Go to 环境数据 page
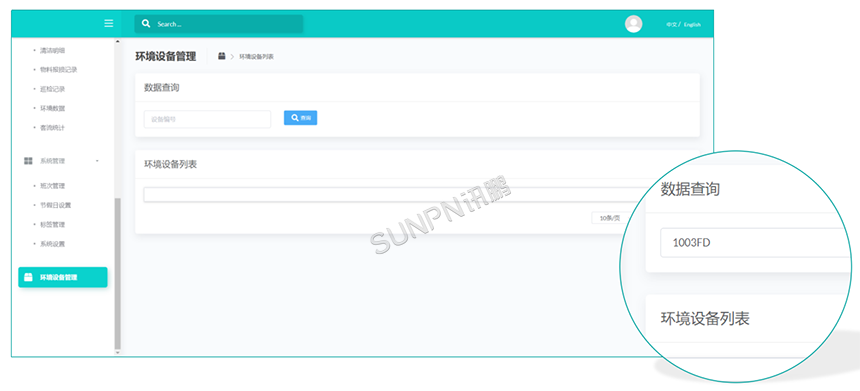This screenshot has height=391, width=860. 53,108
